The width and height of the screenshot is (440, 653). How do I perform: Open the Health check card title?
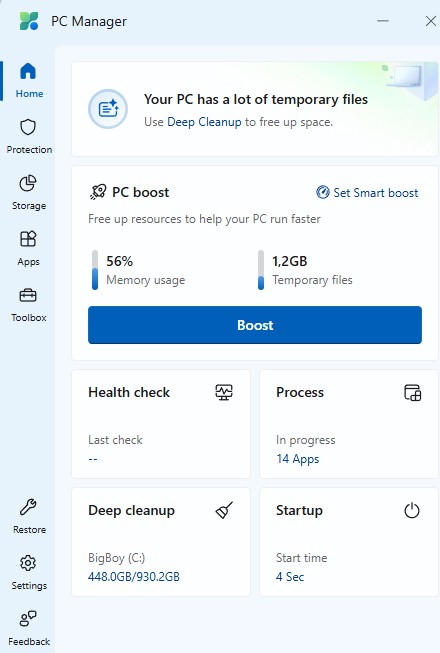pos(129,392)
